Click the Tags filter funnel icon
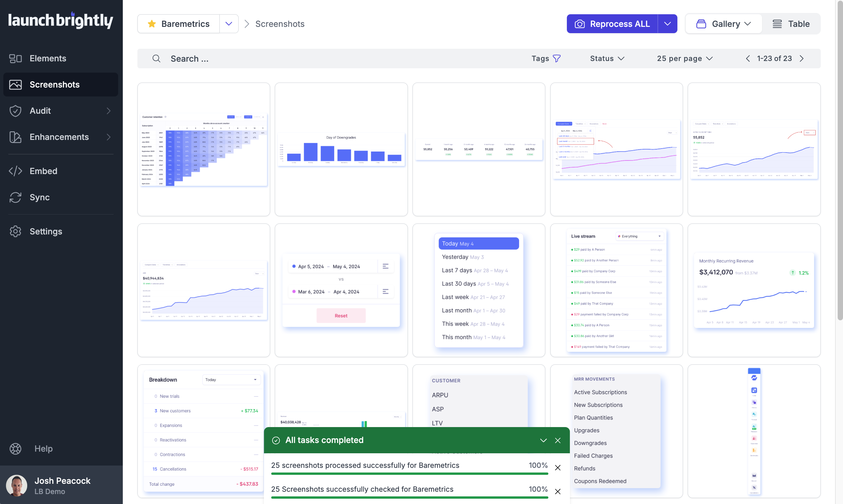This screenshot has width=843, height=504. (557, 58)
